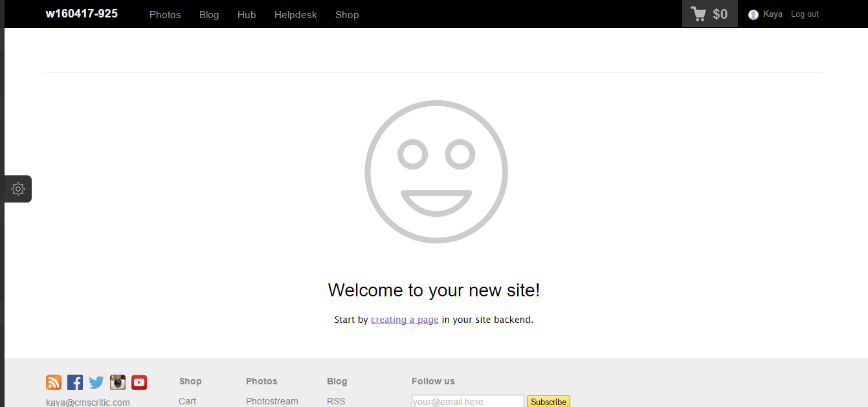Follow the creating a page link
Viewport: 868px width, 407px height.
pos(405,319)
